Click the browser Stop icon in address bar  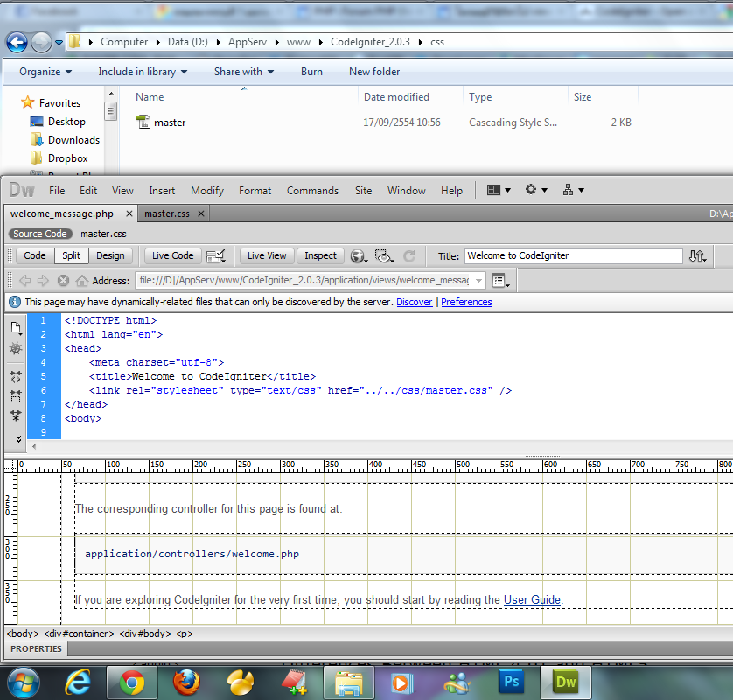63,281
